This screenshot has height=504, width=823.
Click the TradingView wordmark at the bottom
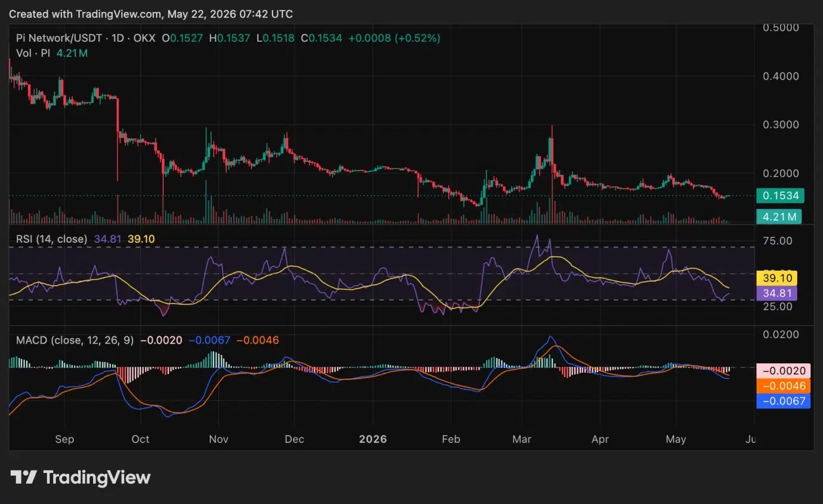pos(97,477)
